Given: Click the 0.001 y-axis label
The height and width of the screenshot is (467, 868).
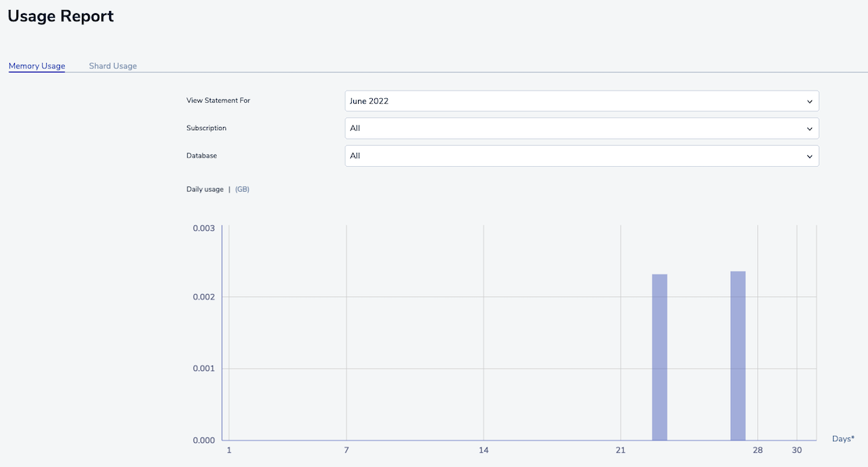Looking at the screenshot, I should pos(204,369).
